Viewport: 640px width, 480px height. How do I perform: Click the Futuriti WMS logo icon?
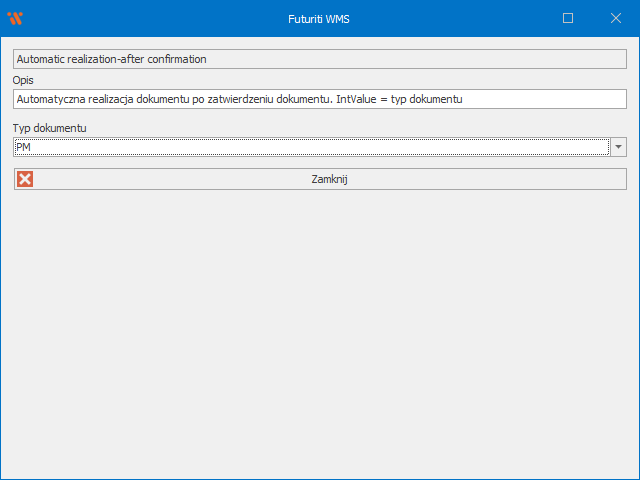[15, 18]
